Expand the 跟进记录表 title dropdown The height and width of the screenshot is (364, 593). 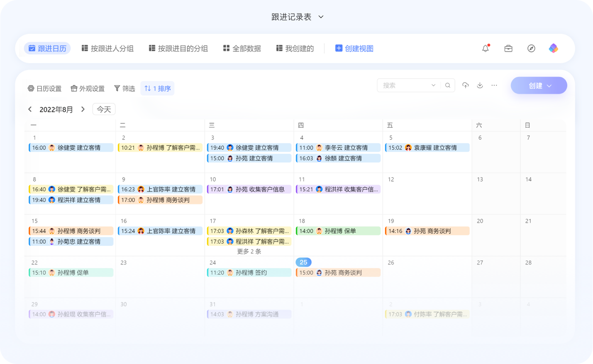click(321, 17)
